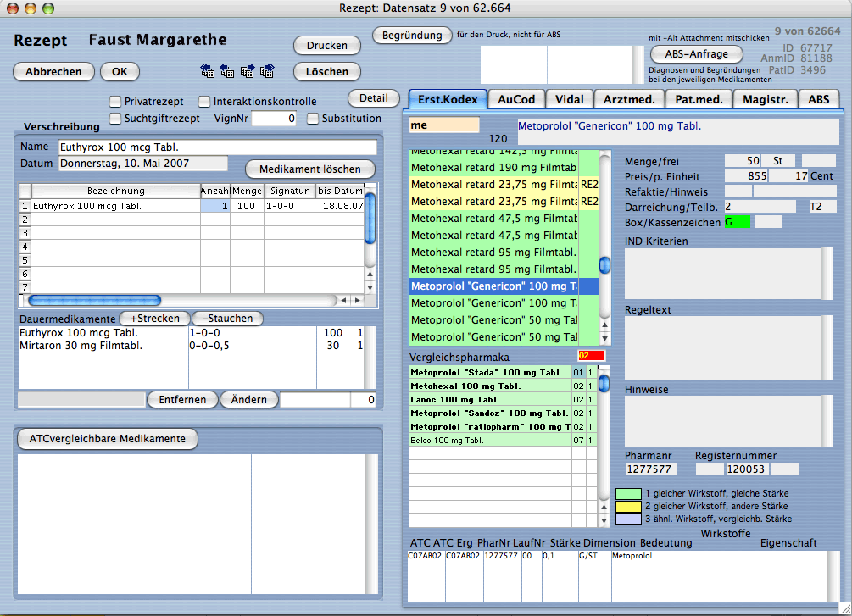Viewport: 852px width, 616px height.
Task: Check the Suchtgiftrezept option
Action: pos(115,119)
